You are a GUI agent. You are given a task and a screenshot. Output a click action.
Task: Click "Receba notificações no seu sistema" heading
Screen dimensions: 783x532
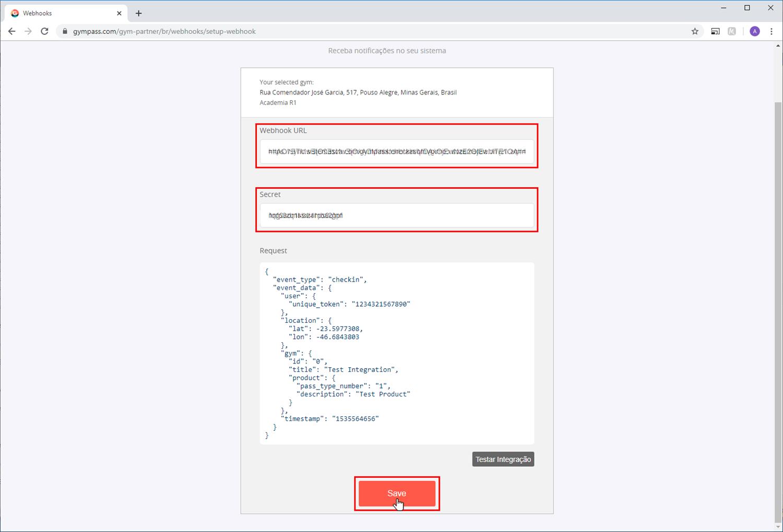(387, 51)
